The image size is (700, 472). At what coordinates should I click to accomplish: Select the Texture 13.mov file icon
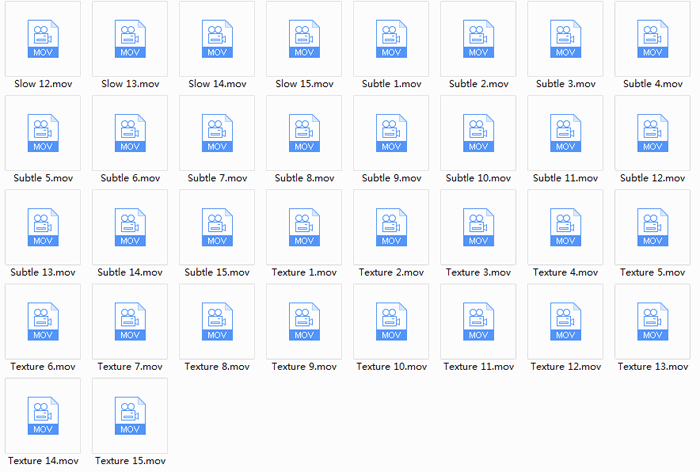pos(652,321)
